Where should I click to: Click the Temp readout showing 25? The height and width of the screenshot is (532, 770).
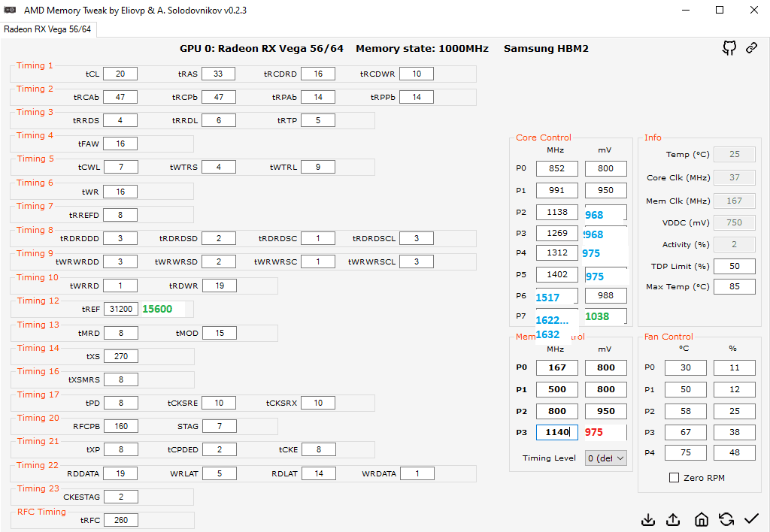(x=734, y=154)
